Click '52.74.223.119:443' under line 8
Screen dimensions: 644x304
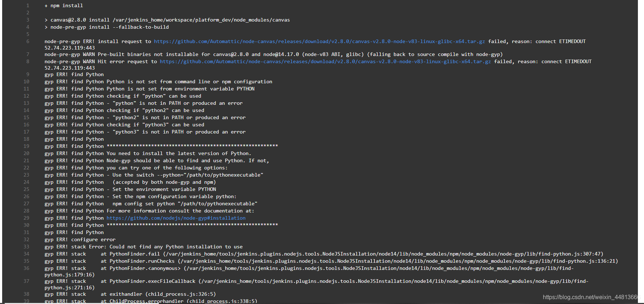click(x=70, y=68)
